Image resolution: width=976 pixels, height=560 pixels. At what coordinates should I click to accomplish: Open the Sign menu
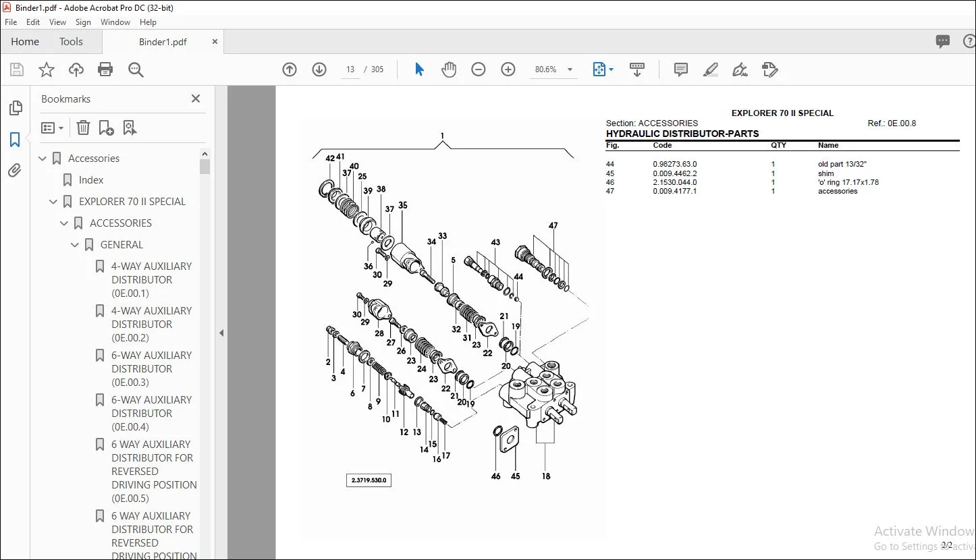pos(84,22)
